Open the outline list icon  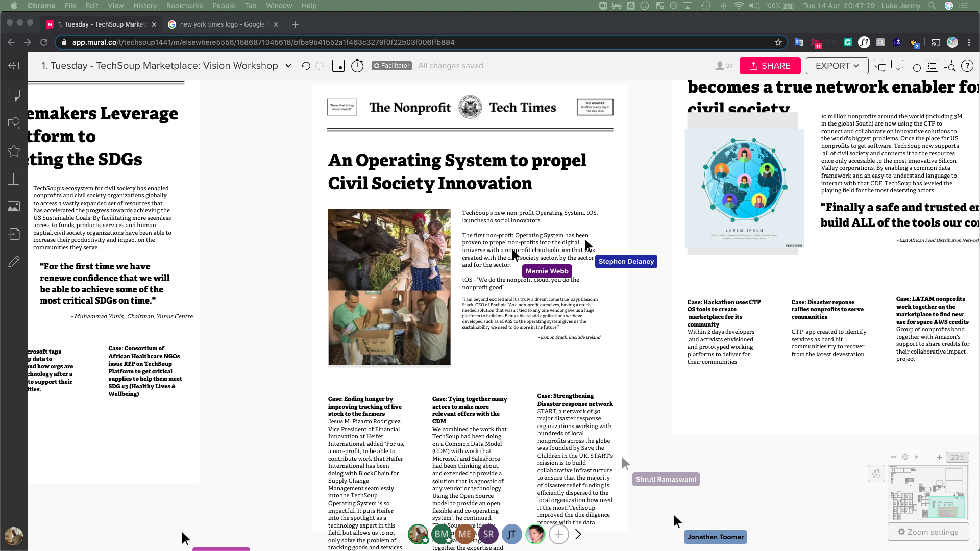point(932,66)
